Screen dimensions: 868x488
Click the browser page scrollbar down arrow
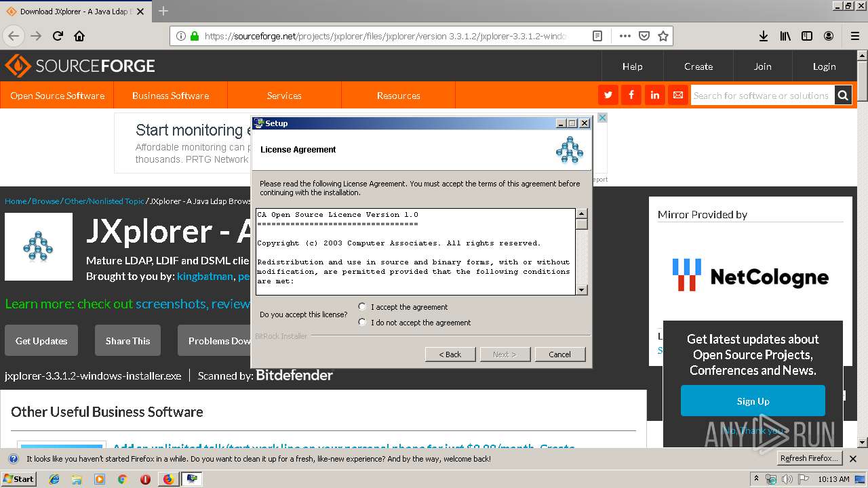tap(863, 442)
